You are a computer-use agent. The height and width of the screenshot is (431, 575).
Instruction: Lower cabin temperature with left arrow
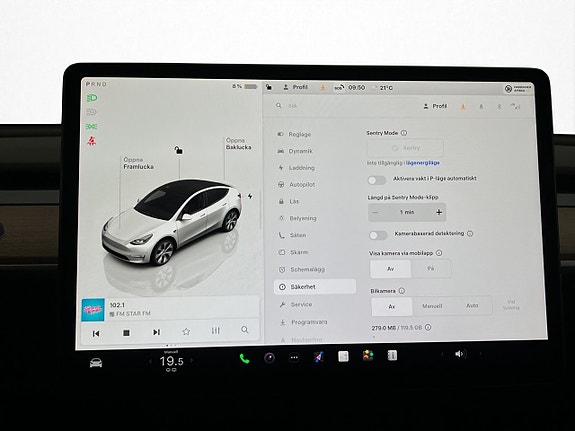[x=150, y=362]
